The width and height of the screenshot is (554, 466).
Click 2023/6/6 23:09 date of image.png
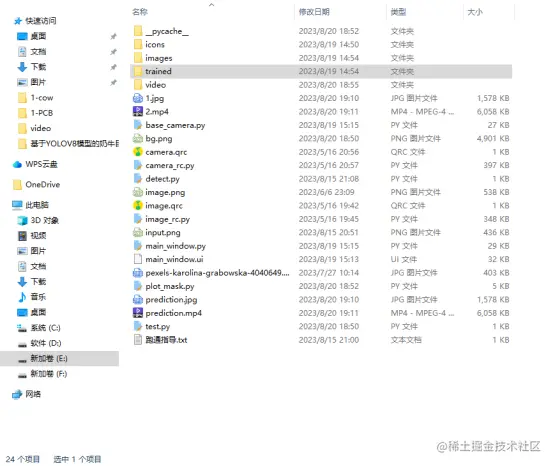[326, 192]
